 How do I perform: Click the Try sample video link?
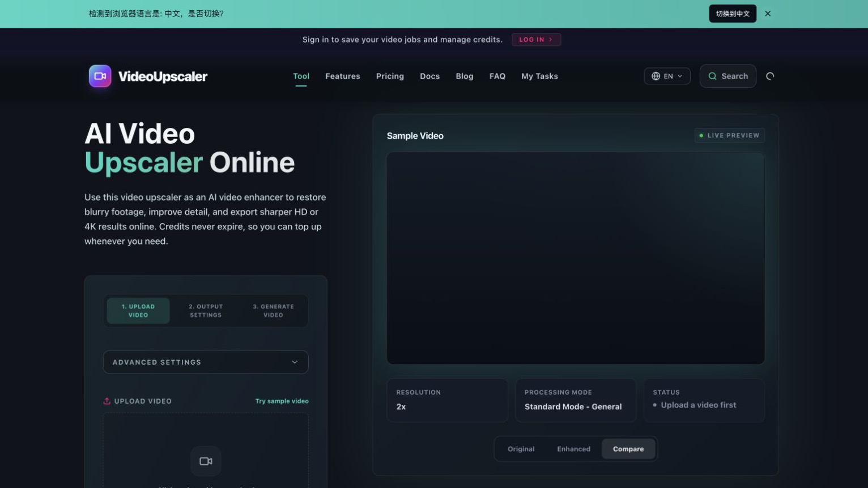click(x=282, y=401)
